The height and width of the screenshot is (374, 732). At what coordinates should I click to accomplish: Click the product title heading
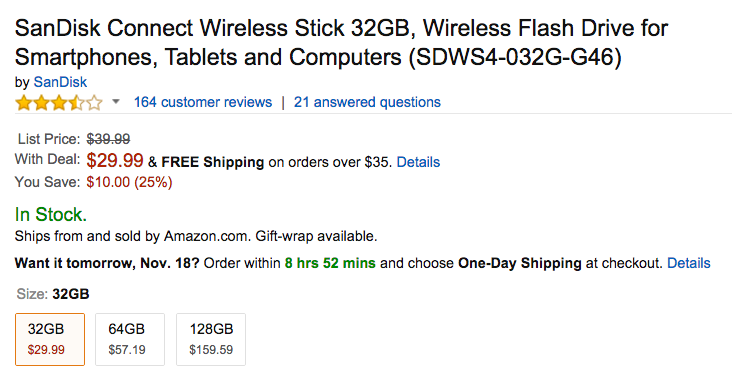pos(341,42)
